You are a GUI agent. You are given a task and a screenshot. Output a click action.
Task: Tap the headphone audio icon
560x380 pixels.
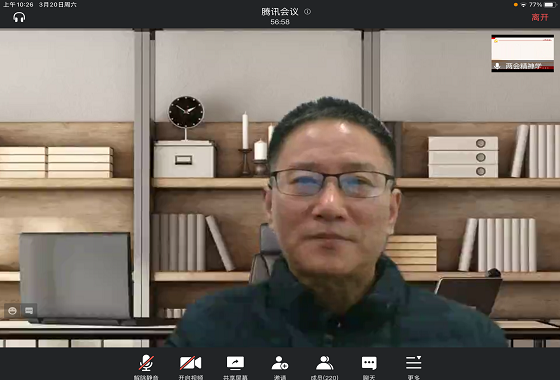coord(19,17)
